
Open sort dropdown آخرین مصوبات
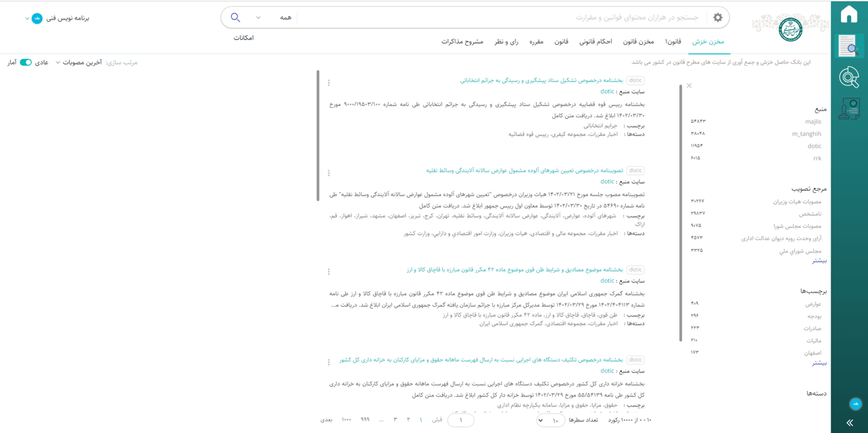(x=79, y=62)
